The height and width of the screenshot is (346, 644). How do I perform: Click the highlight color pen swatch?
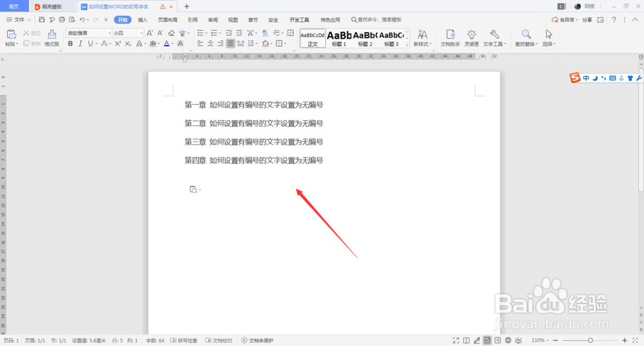point(153,44)
